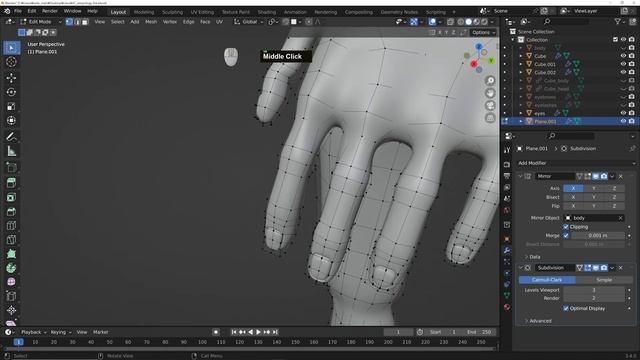Switch to the Sculpting workspace tab
Screen dimensions: 640x360
tap(172, 12)
